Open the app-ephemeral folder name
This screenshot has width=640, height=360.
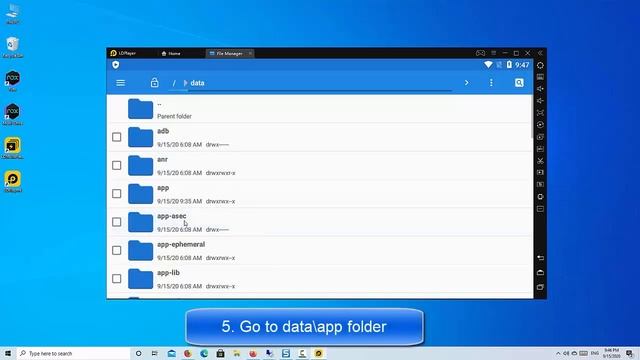click(x=181, y=244)
